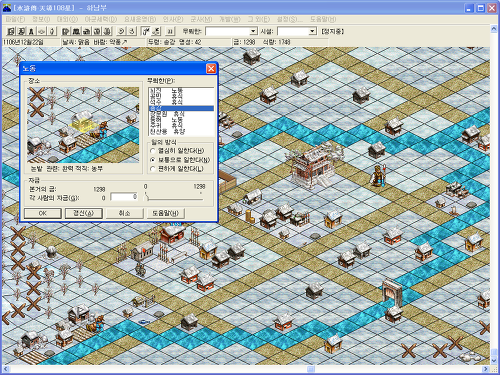Screen dimensions: 500x375
Task: Select the 편하게 일한다(L) radio button
Action: (x=153, y=169)
